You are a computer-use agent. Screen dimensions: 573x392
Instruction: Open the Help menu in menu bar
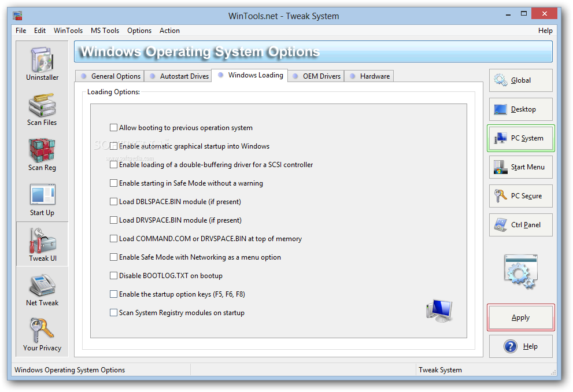click(x=545, y=31)
